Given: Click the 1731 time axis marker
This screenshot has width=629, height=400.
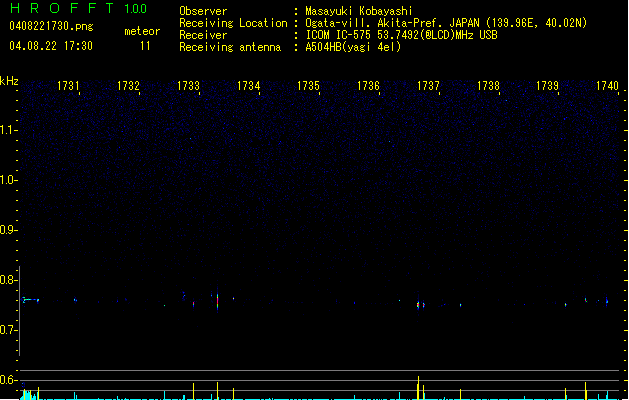Looking at the screenshot, I should click(68, 86).
